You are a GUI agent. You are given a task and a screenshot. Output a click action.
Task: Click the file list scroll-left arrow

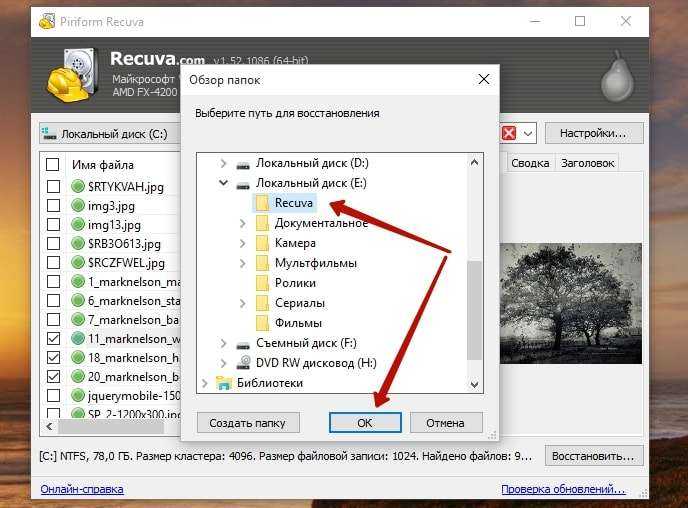(49, 426)
